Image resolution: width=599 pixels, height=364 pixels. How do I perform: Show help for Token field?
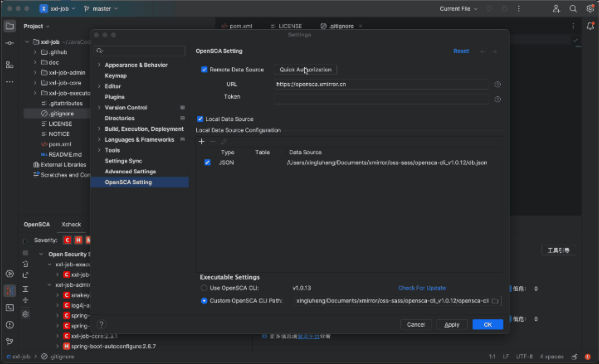click(498, 99)
